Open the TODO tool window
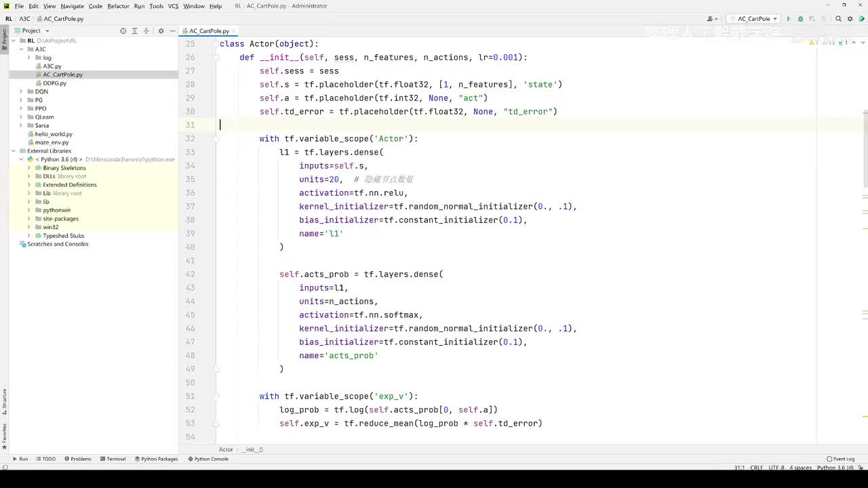This screenshot has width=868, height=488. (45, 459)
